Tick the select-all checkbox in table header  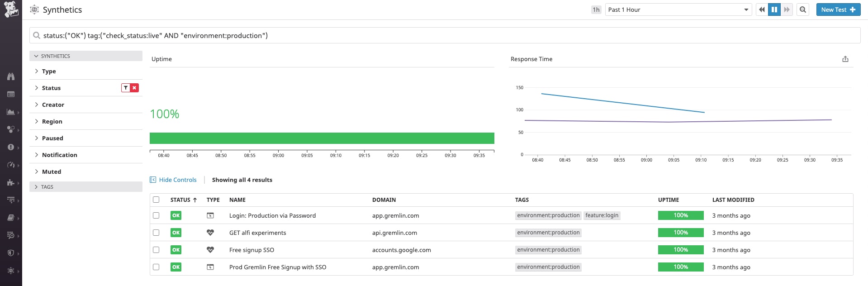(156, 200)
